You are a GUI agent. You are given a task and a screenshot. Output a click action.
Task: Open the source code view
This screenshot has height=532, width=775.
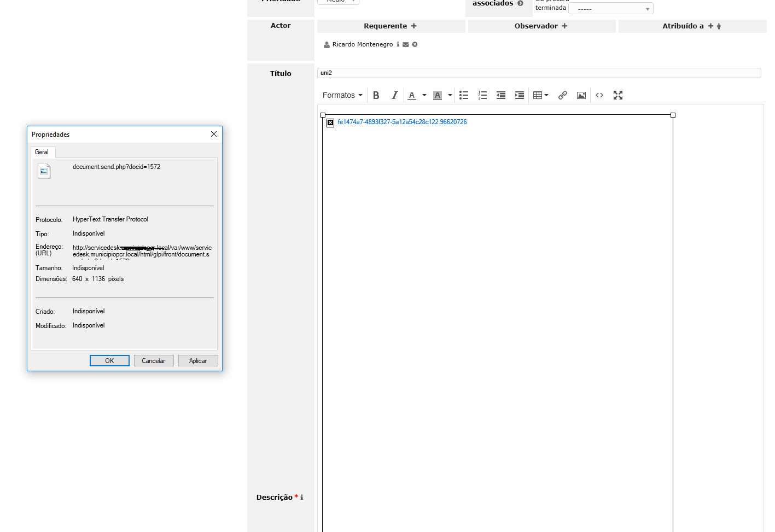pyautogui.click(x=599, y=95)
